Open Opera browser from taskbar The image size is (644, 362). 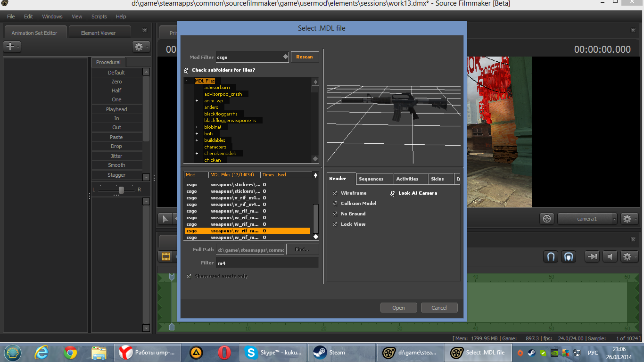(224, 352)
